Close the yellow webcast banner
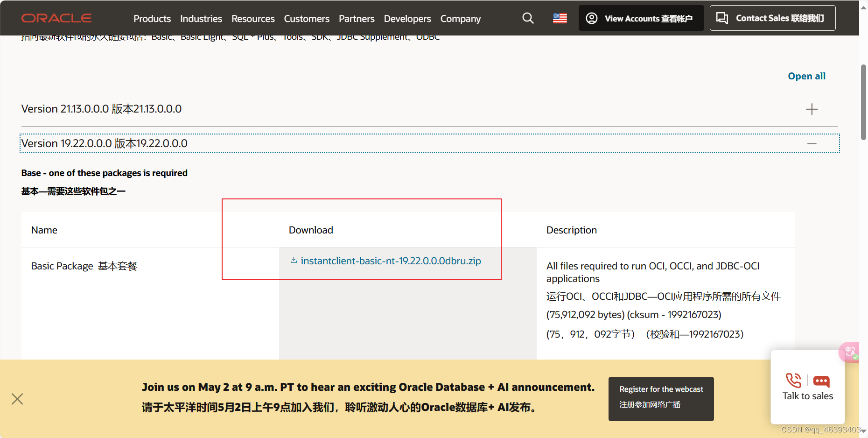 [17, 399]
